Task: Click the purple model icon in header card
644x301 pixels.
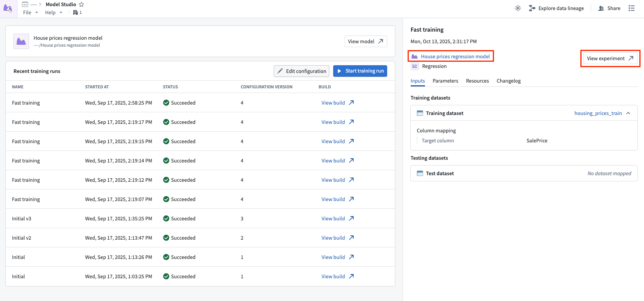Action: 21,41
